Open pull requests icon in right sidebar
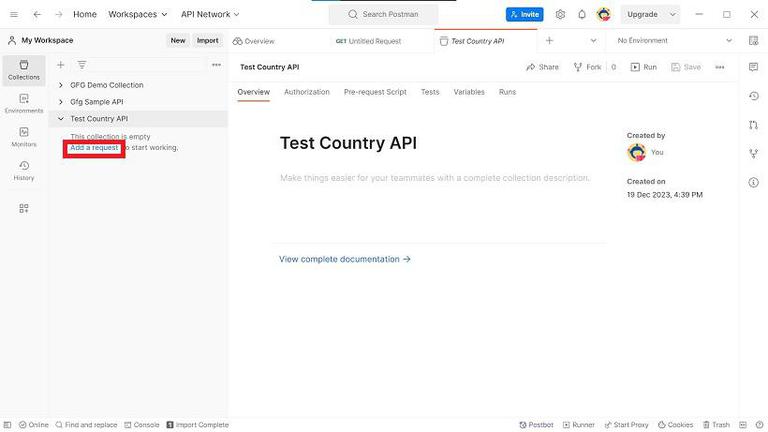Image resolution: width=768 pixels, height=432 pixels. coord(754,125)
